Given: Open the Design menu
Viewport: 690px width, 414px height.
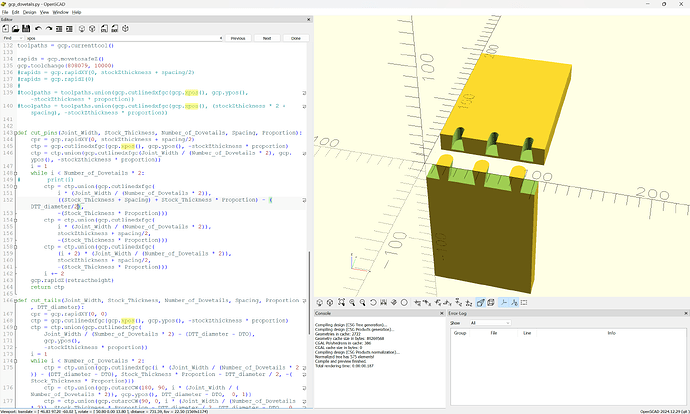Looking at the screenshot, I should [x=29, y=12].
